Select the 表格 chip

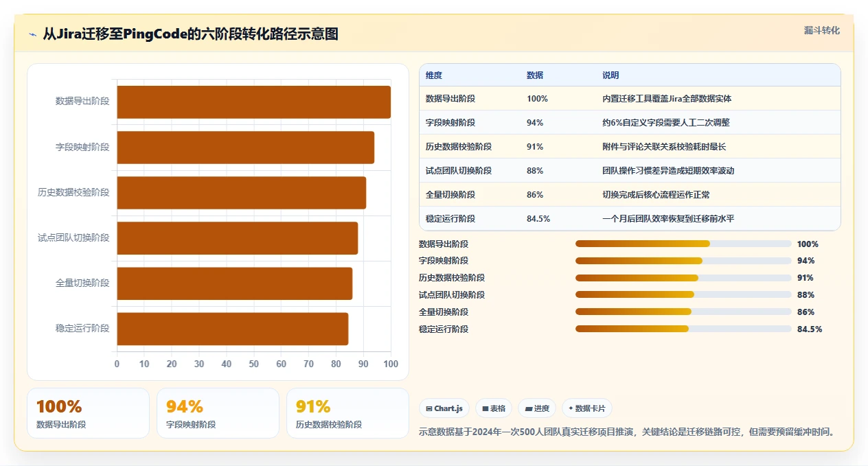(x=494, y=408)
